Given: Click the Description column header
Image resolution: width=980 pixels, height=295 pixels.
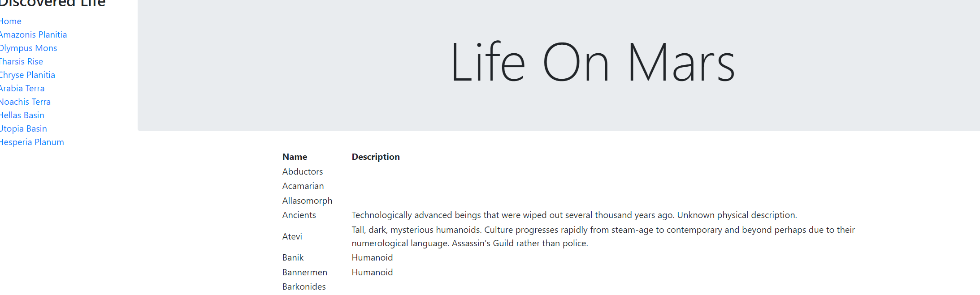Looking at the screenshot, I should 376,157.
